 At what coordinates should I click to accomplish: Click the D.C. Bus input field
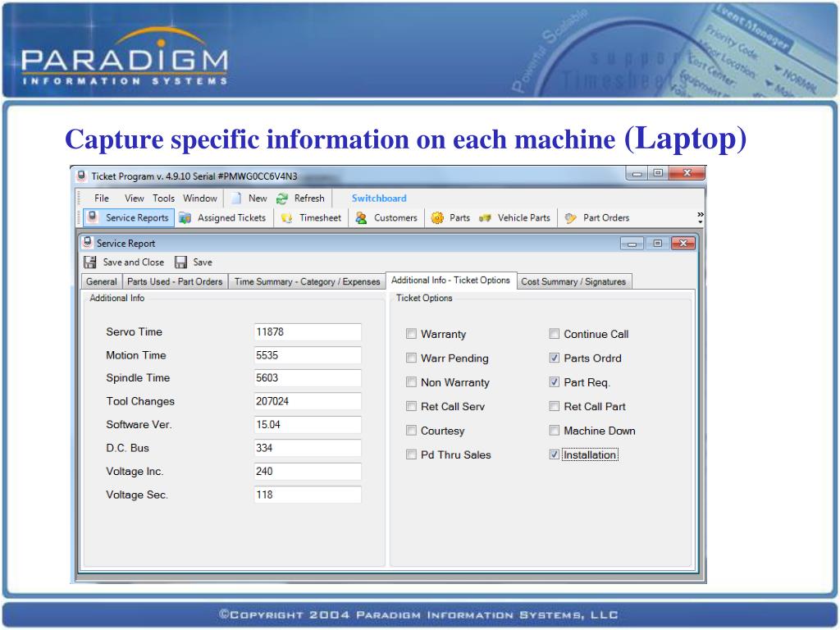[x=308, y=448]
